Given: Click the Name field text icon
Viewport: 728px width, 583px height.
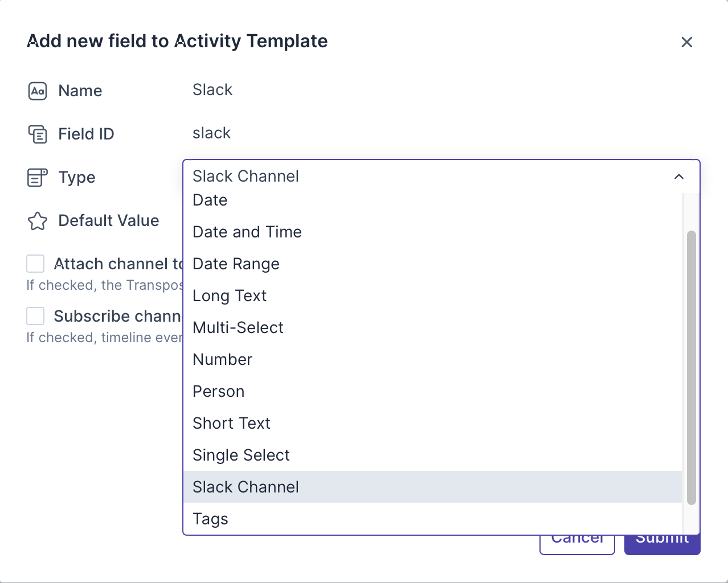Looking at the screenshot, I should 38,91.
